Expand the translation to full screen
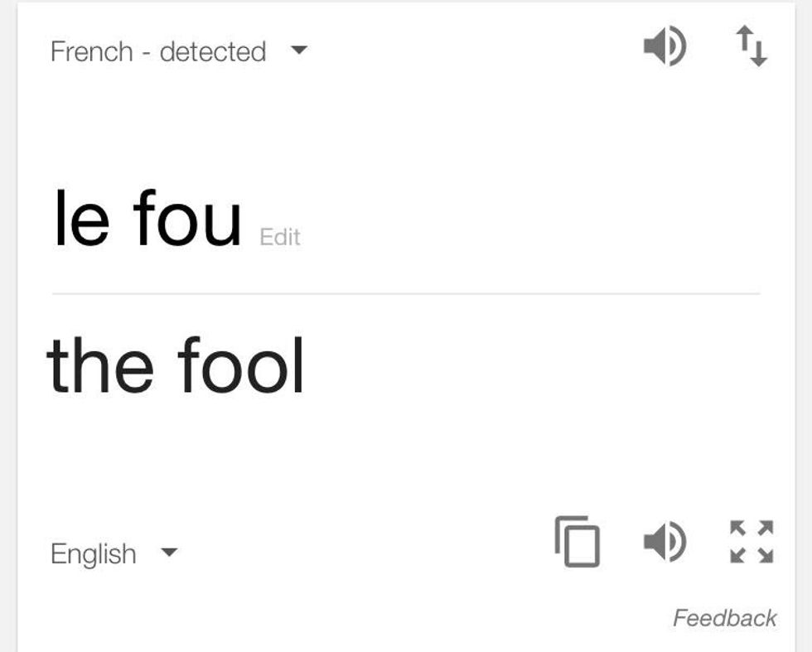The width and height of the screenshot is (812, 652). tap(752, 542)
